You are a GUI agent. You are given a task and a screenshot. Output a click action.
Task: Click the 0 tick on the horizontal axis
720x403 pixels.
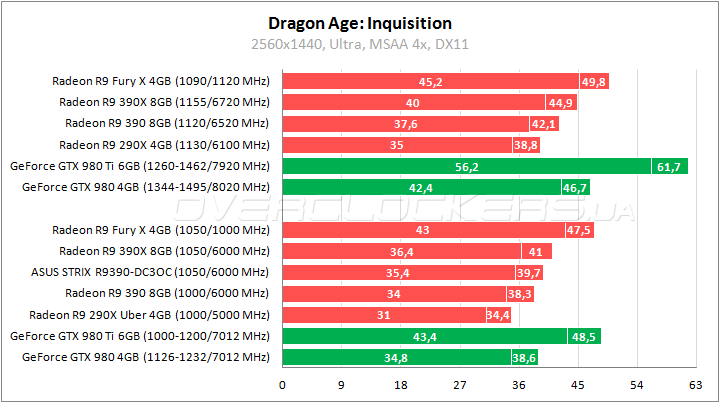(x=283, y=383)
